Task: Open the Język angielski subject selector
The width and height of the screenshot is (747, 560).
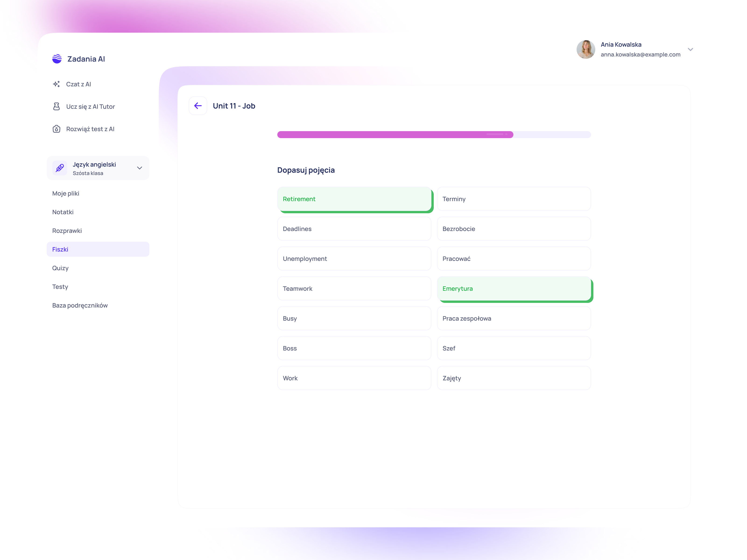Action: [x=98, y=168]
